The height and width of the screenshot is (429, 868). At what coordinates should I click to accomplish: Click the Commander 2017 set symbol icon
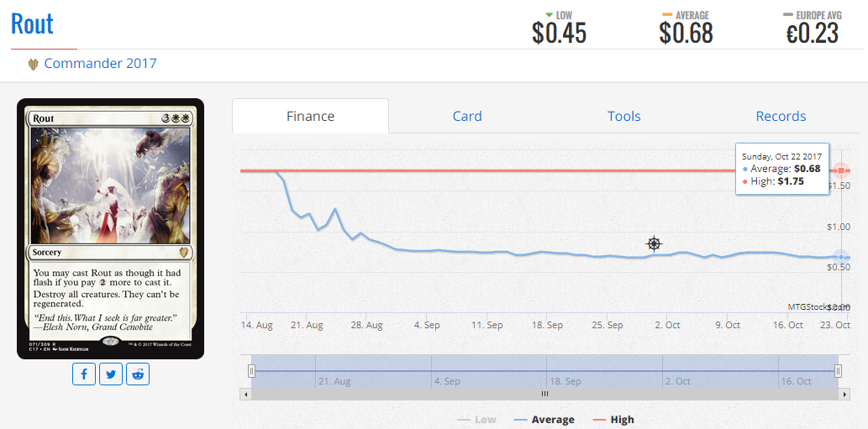click(x=34, y=64)
